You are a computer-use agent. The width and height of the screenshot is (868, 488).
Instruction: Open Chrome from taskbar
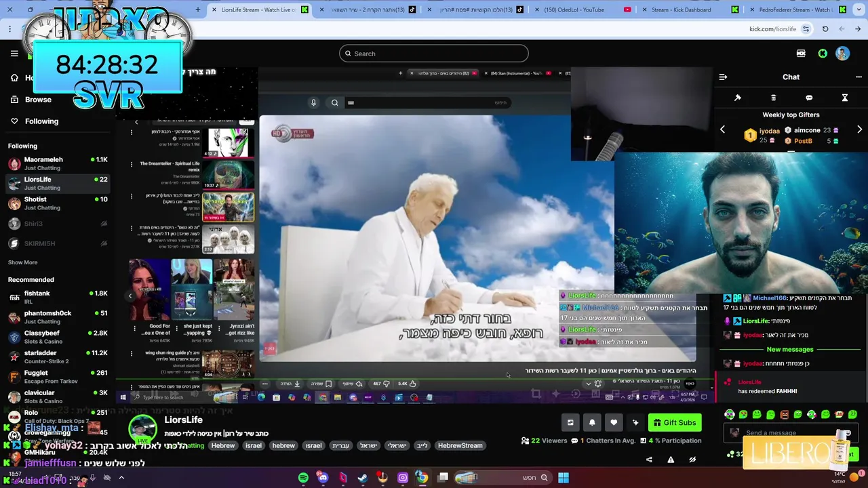(x=422, y=478)
